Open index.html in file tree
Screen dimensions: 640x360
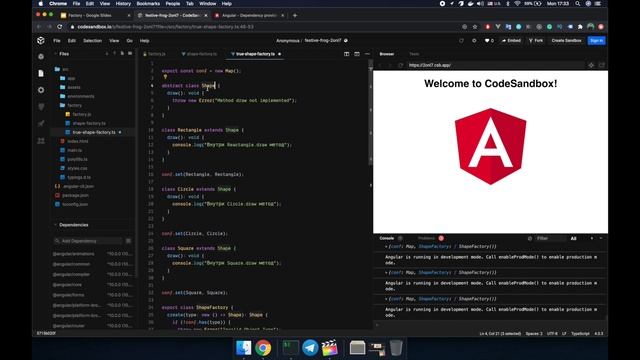(73, 141)
